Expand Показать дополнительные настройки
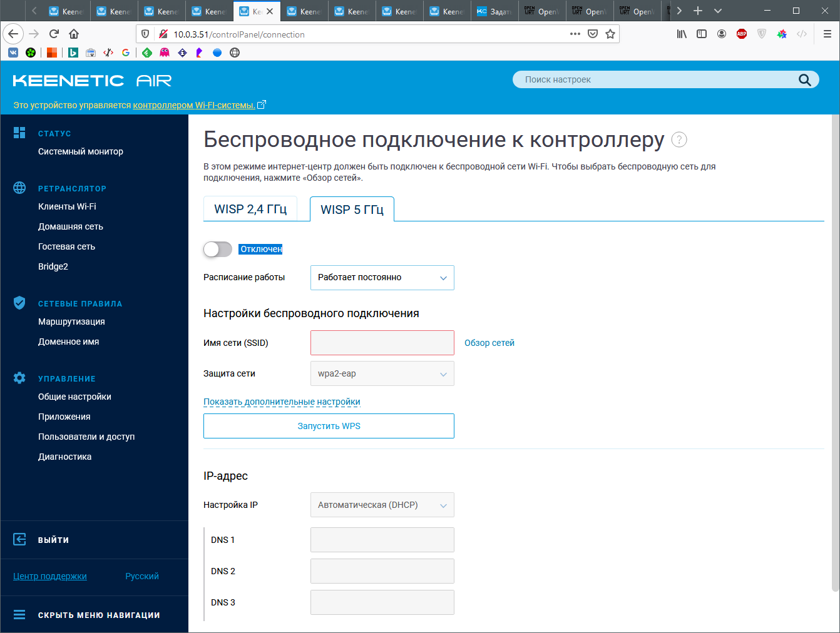Screen dimensions: 840x633 [282, 402]
